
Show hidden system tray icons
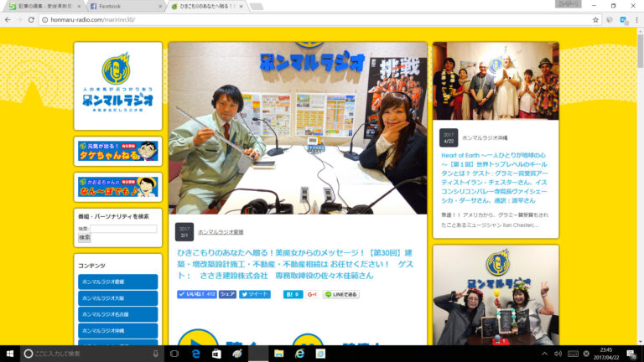pos(544,354)
